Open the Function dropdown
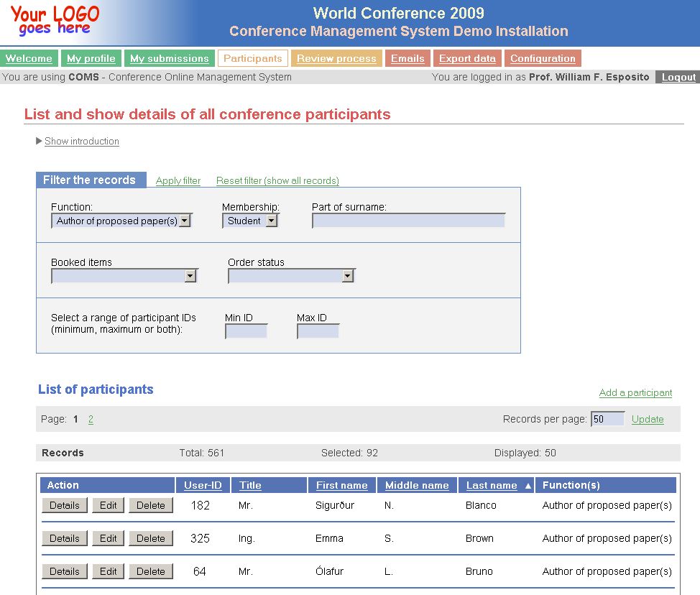700x595 pixels. point(121,221)
